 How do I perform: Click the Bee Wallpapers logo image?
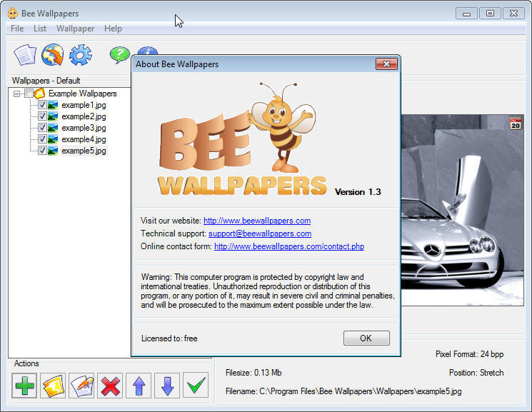point(243,139)
